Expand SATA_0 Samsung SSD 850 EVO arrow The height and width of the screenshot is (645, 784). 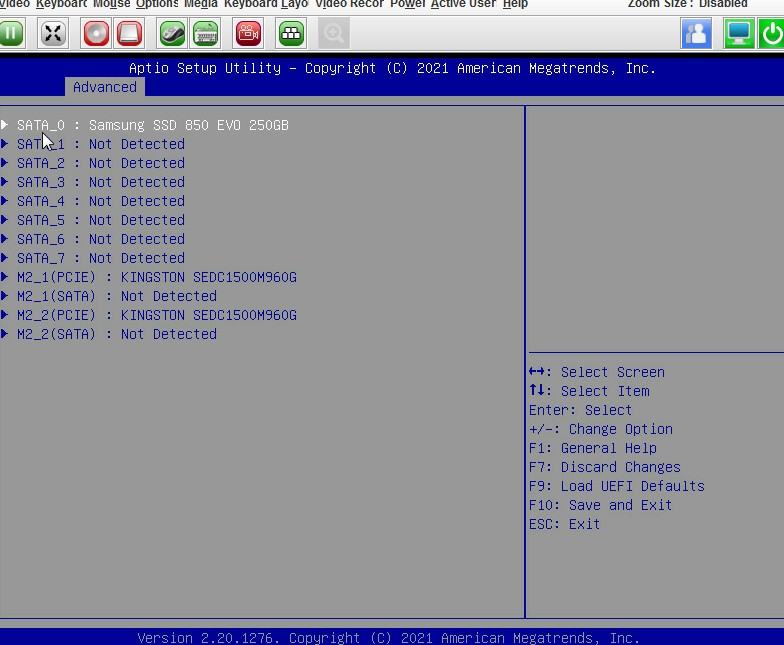pos(4,124)
